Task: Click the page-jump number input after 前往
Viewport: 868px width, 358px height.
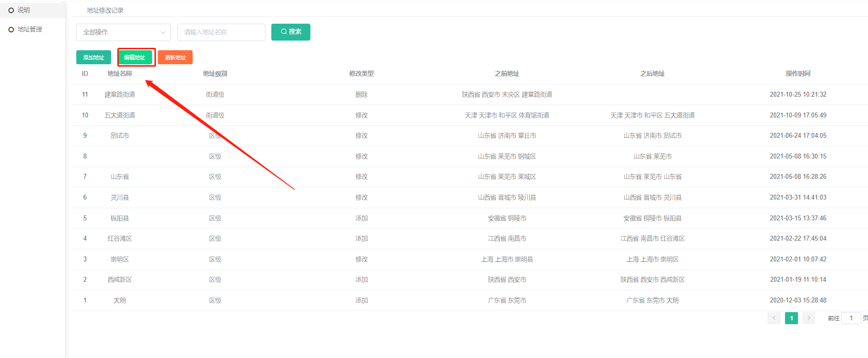Action: pyautogui.click(x=851, y=318)
